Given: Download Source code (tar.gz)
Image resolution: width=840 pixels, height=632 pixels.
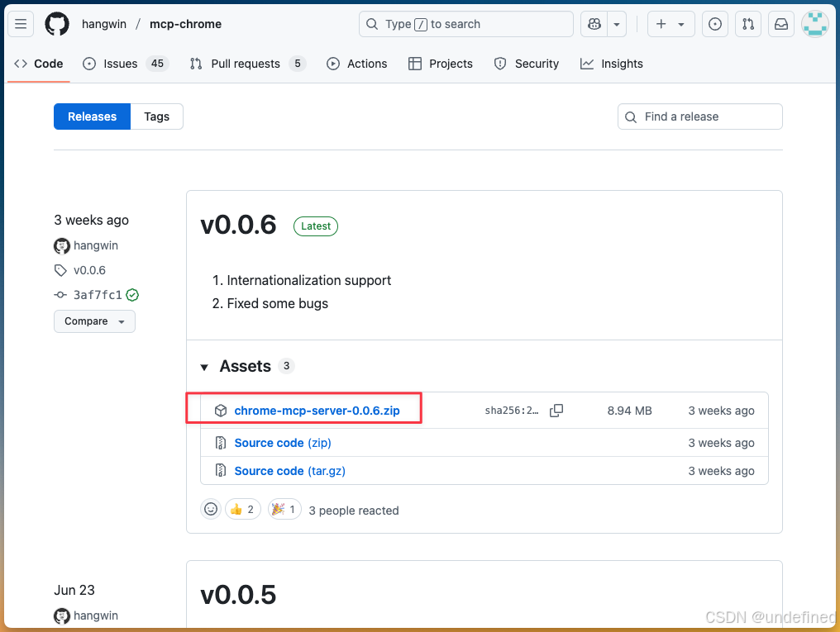Looking at the screenshot, I should (x=290, y=471).
